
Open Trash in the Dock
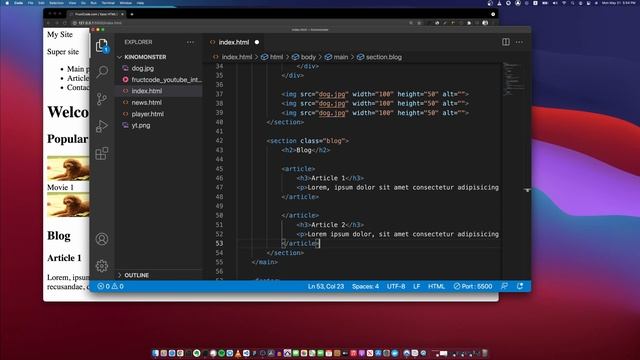coord(485,353)
